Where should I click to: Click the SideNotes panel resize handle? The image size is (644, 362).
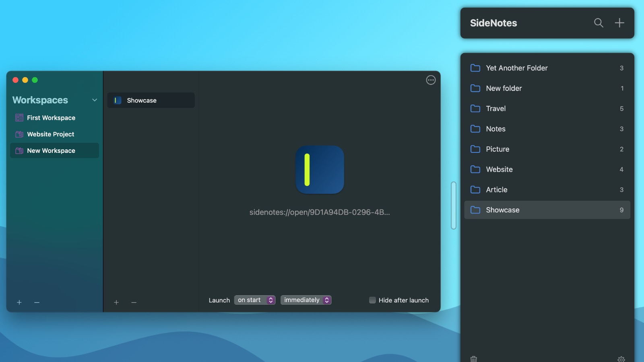454,206
